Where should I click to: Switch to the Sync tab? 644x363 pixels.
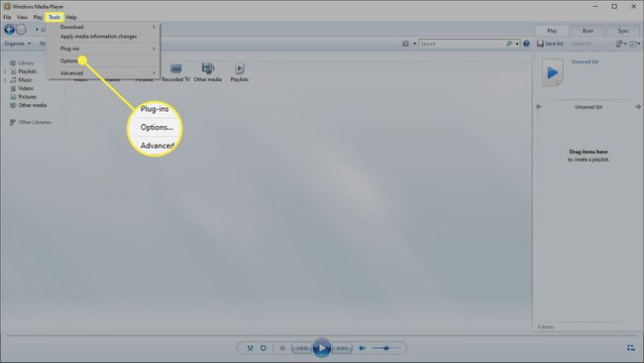(623, 31)
